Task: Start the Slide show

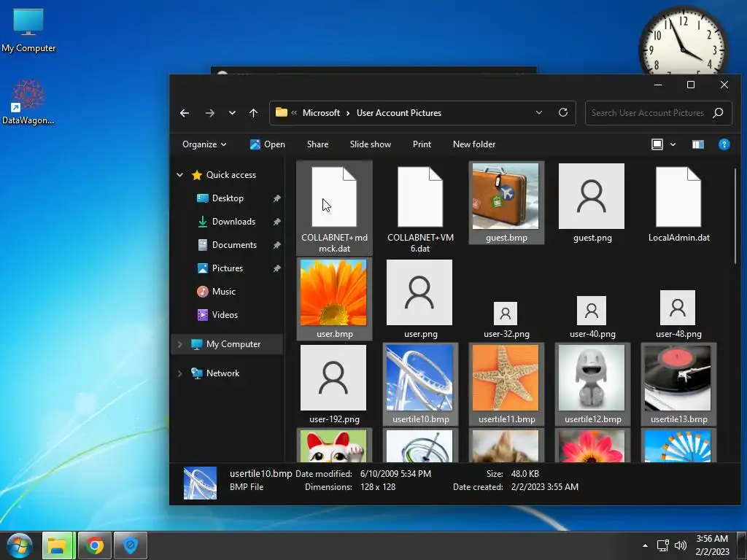Action: pyautogui.click(x=370, y=144)
